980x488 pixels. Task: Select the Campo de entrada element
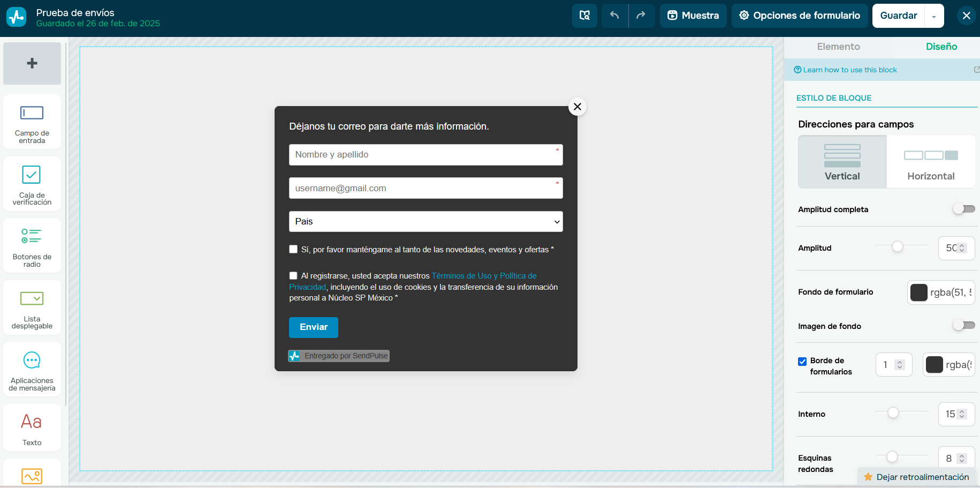tap(32, 122)
